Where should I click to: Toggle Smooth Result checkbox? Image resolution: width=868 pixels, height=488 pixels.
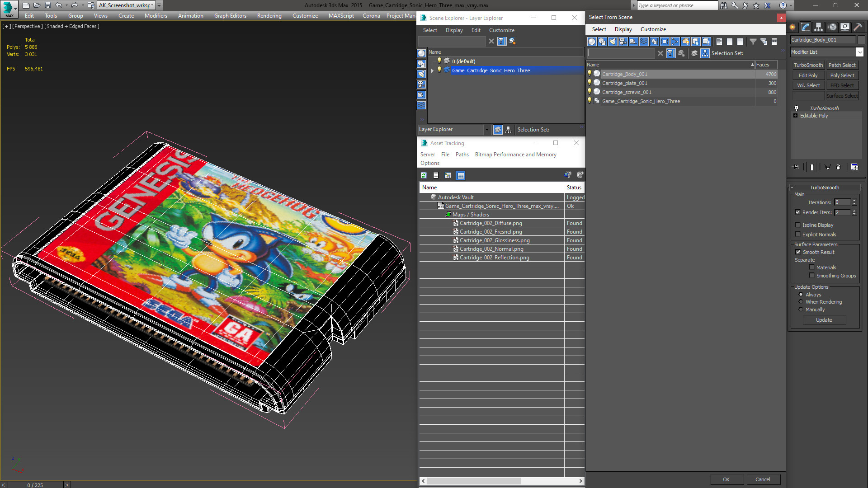[x=798, y=252]
